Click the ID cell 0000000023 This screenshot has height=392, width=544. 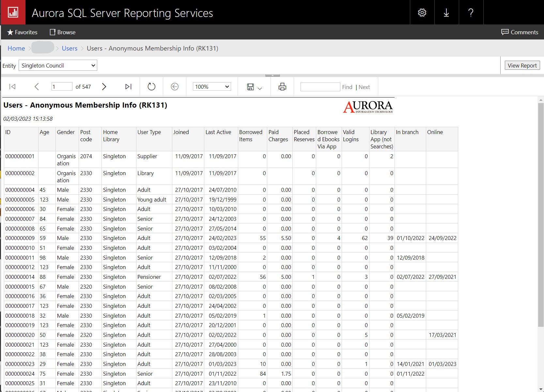click(x=20, y=364)
